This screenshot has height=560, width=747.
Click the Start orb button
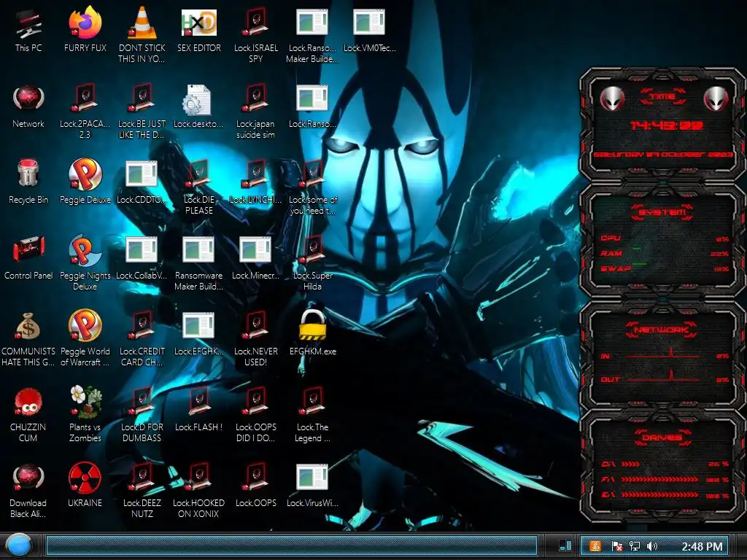pyautogui.click(x=19, y=545)
